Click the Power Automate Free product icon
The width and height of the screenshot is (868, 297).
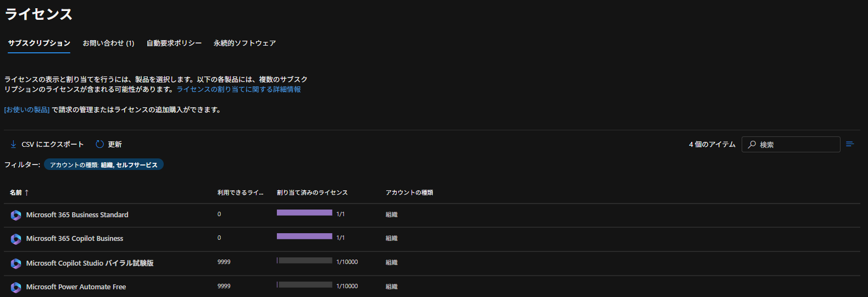coord(16,287)
